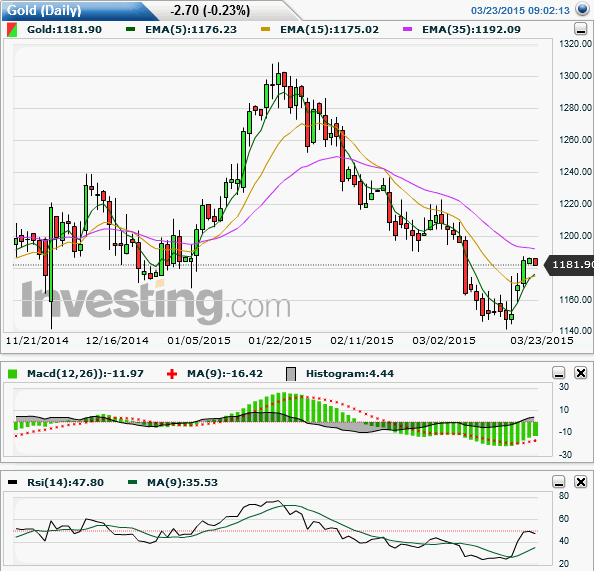Click the RSI MA(9):35.53 legend label
Image resolution: width=594 pixels, height=571 pixels.
[x=182, y=482]
